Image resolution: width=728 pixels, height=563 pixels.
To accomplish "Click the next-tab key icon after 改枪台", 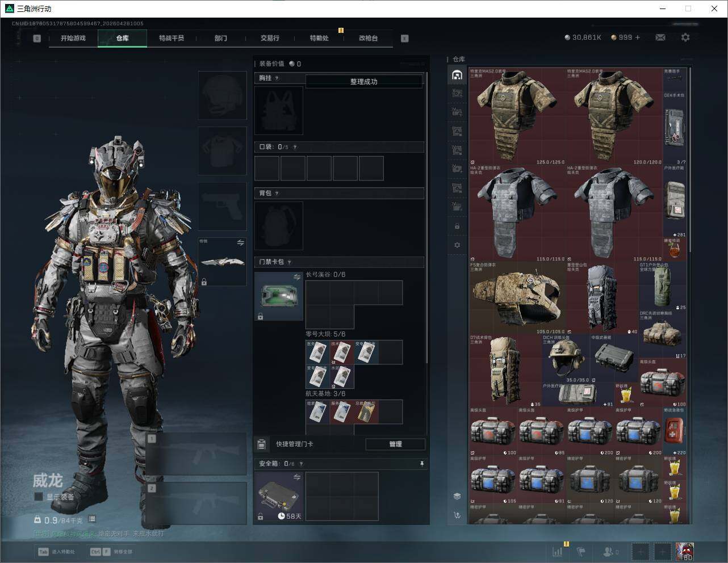I will coord(405,39).
